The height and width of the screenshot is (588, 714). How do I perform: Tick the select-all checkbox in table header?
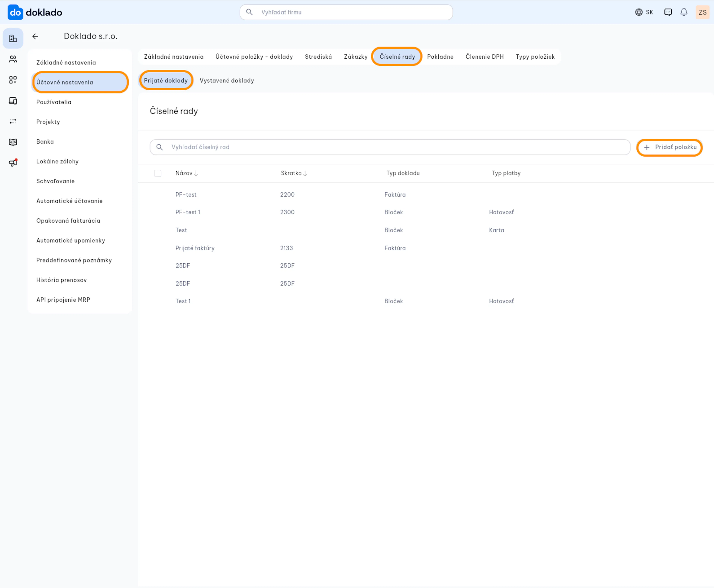[158, 173]
